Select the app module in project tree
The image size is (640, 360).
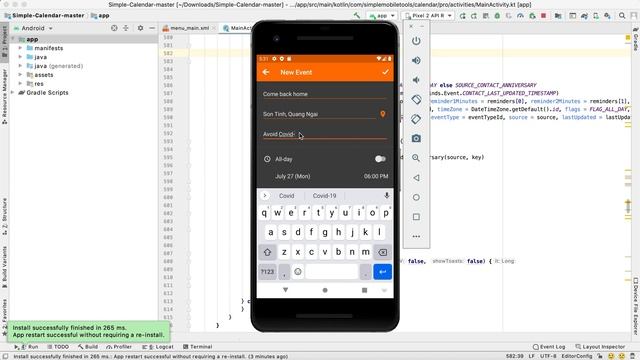pos(32,39)
